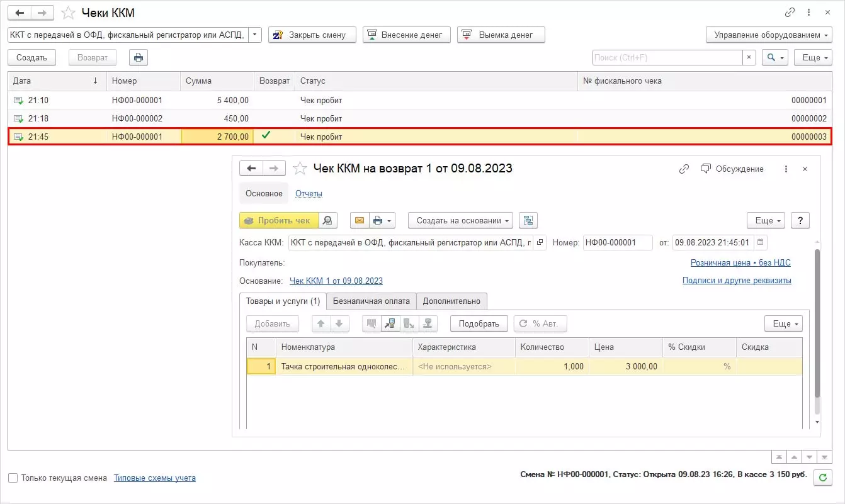Refresh shift status with green arrow button
This screenshot has height=504, width=845.
click(822, 478)
